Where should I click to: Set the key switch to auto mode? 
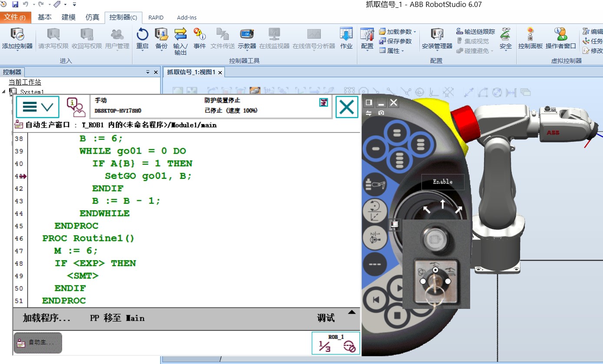[x=423, y=282]
